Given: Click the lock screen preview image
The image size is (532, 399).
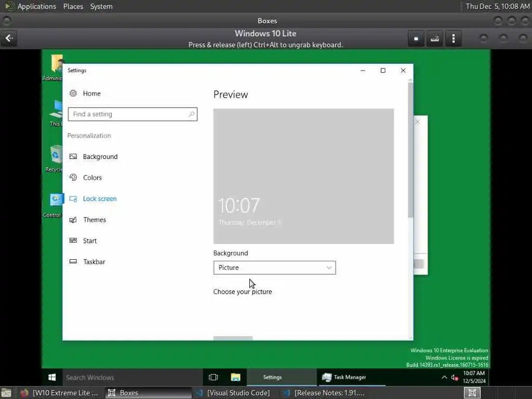Looking at the screenshot, I should pyautogui.click(x=303, y=176).
